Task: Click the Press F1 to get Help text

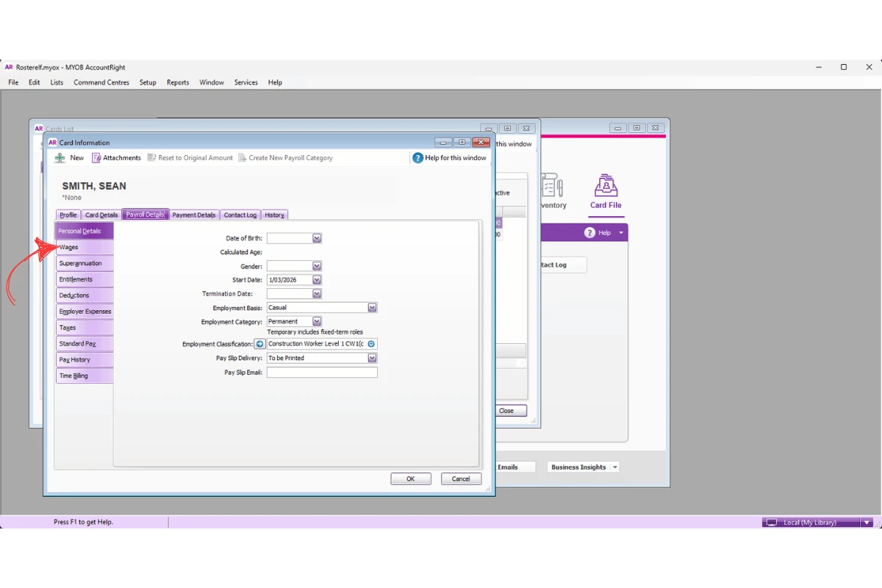Action: click(x=83, y=523)
